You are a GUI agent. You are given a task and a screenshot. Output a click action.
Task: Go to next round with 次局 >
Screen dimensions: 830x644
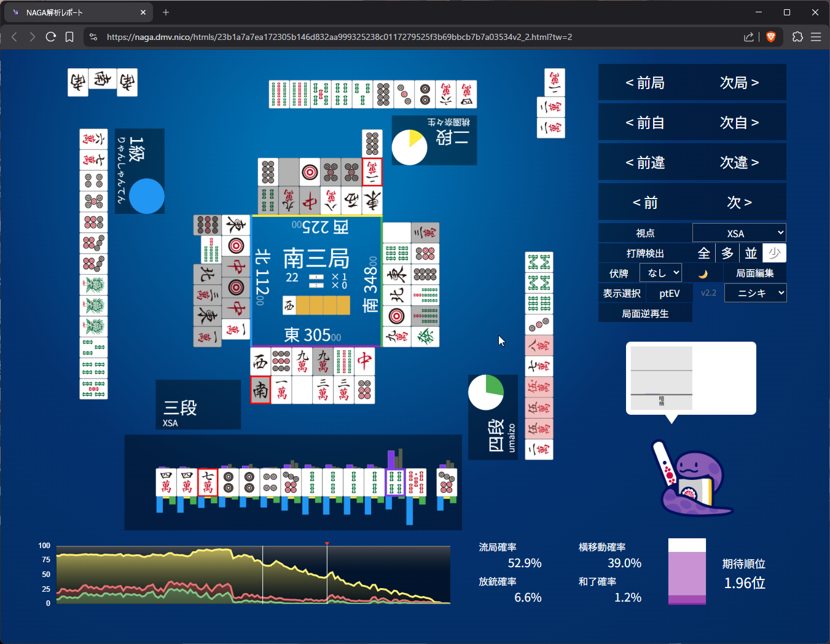pos(739,82)
